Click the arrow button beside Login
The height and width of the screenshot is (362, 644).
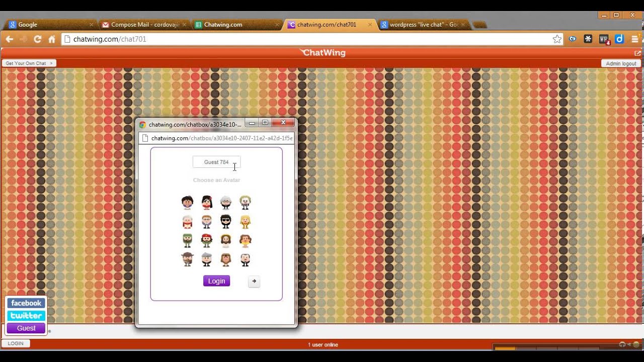point(254,282)
